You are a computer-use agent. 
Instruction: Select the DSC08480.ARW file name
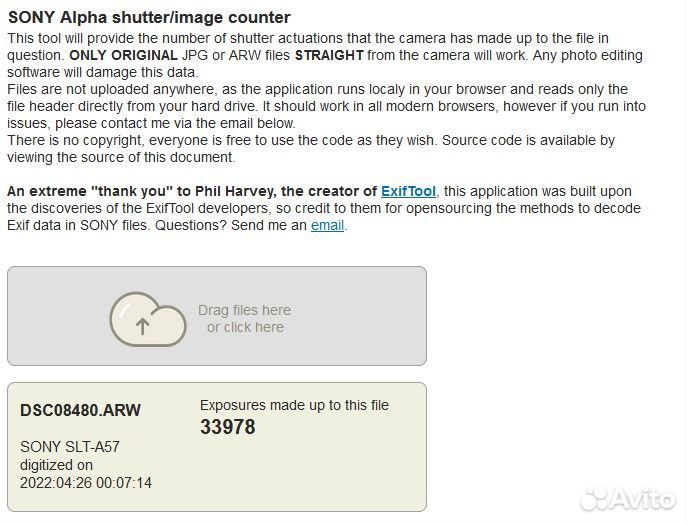[x=80, y=410]
